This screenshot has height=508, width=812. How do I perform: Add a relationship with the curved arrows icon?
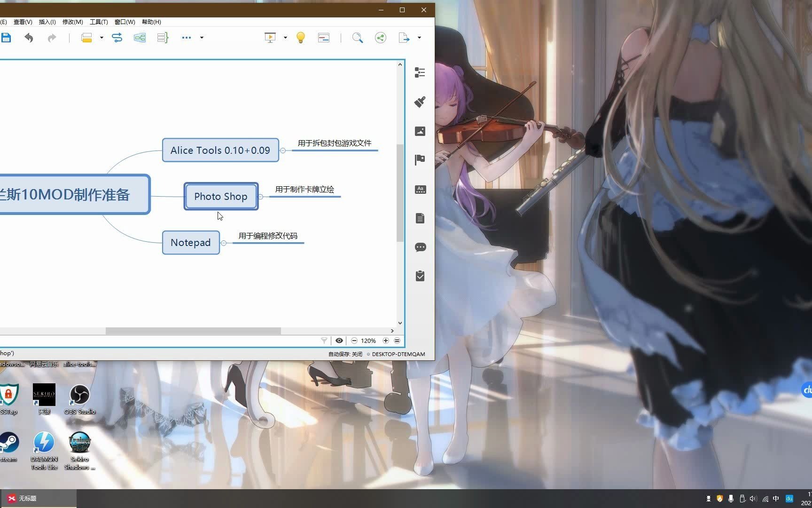[117, 38]
